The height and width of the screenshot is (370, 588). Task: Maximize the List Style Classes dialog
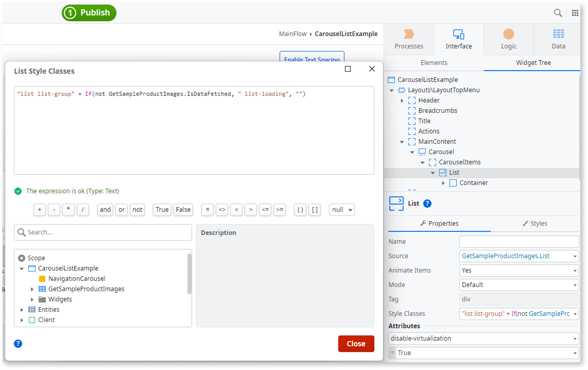[x=348, y=69]
